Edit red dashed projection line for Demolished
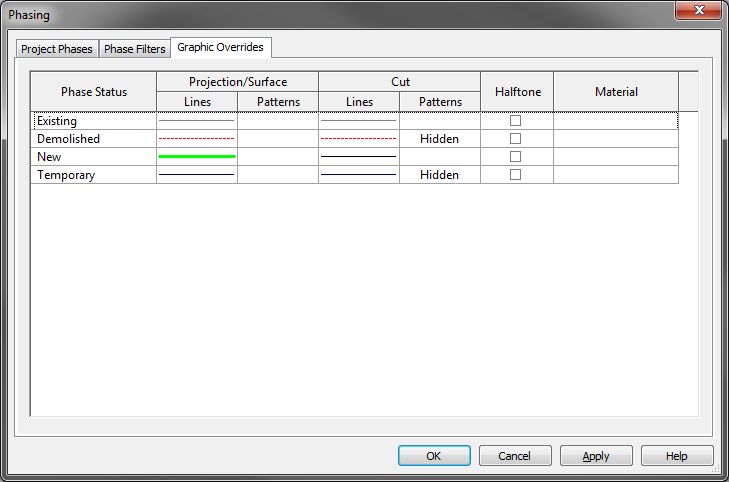 point(197,139)
